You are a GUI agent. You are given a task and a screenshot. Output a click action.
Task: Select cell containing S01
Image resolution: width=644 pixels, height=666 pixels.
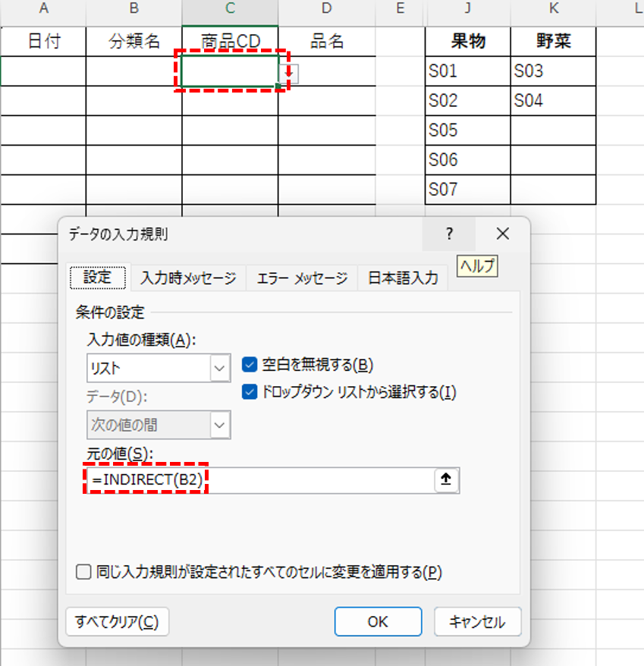click(x=467, y=71)
